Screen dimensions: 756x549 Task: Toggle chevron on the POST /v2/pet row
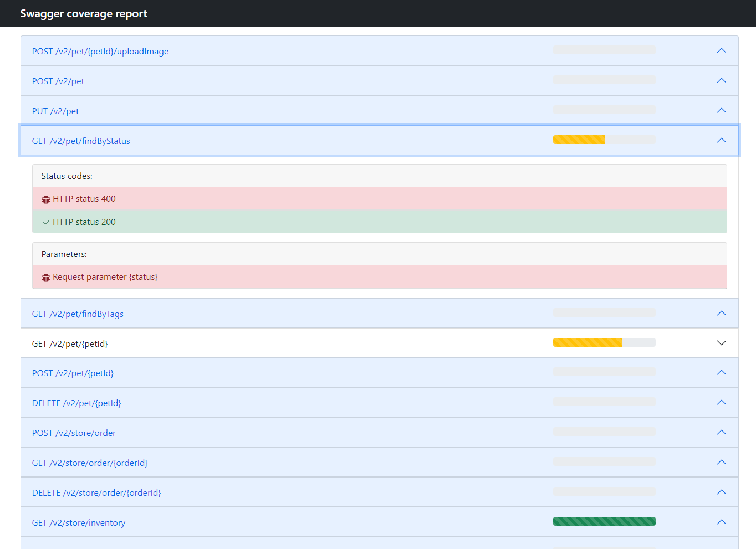(721, 81)
